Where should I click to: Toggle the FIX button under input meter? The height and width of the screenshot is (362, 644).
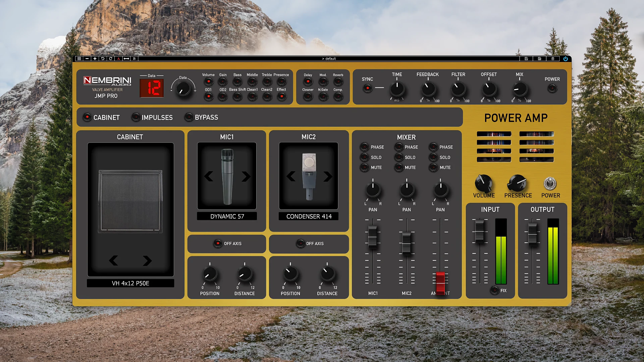pyautogui.click(x=494, y=290)
